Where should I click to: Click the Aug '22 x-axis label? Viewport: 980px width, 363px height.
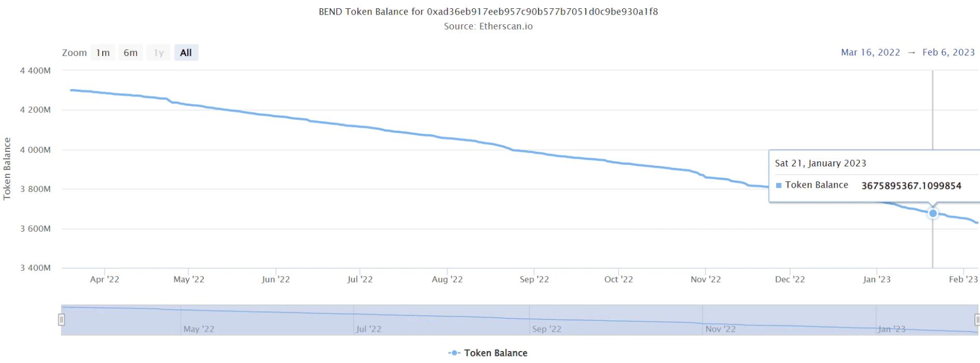447,280
